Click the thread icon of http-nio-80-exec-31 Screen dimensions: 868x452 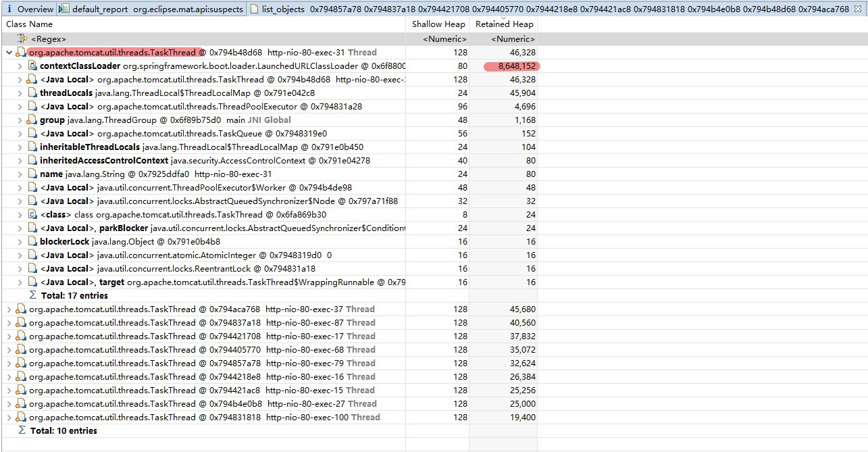[x=21, y=53]
